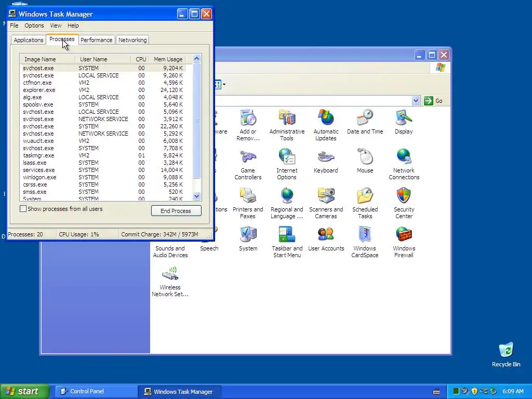Sort processes by Image Name column
532x399 pixels.
pyautogui.click(x=47, y=59)
